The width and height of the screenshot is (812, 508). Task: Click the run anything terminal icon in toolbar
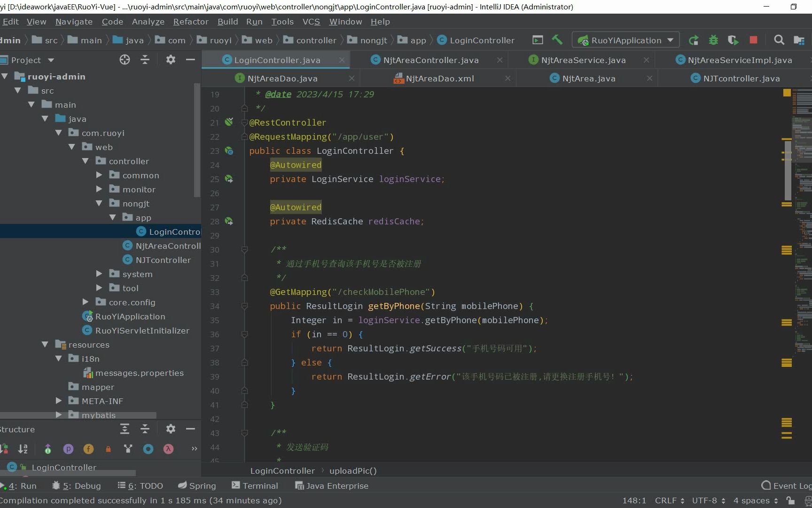[x=538, y=40]
